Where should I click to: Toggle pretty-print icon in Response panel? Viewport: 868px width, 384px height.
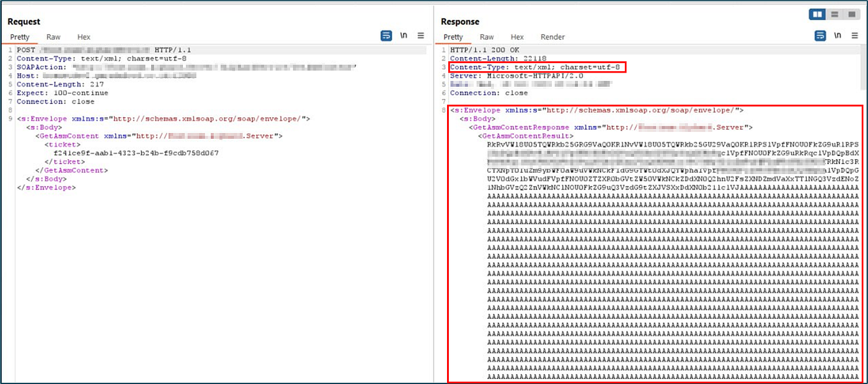coord(820,36)
